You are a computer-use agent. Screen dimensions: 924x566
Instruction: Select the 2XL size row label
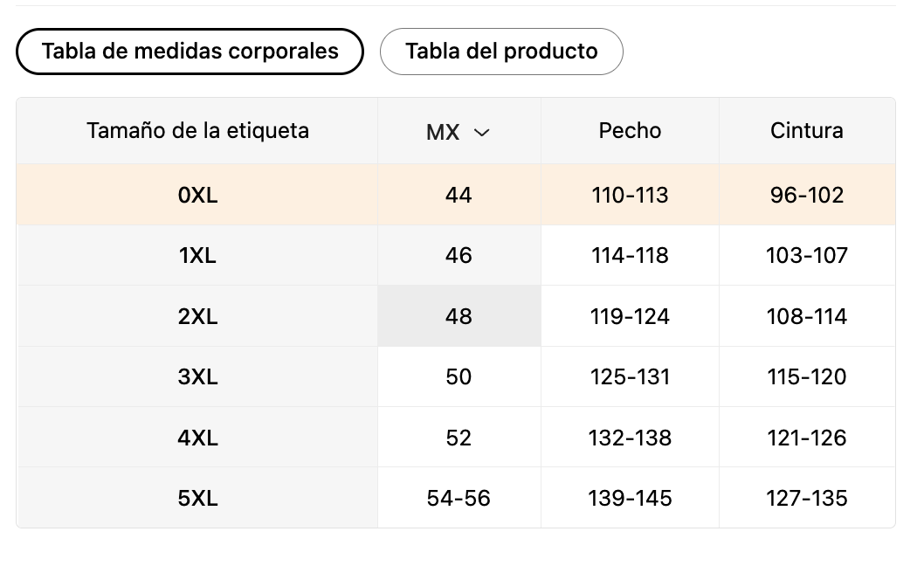click(x=197, y=316)
